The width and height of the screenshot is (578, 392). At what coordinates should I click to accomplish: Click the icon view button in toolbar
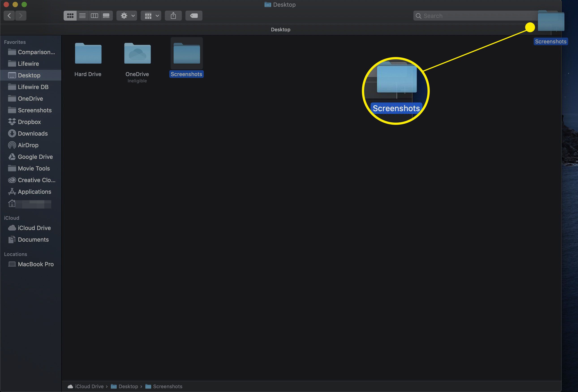[70, 15]
